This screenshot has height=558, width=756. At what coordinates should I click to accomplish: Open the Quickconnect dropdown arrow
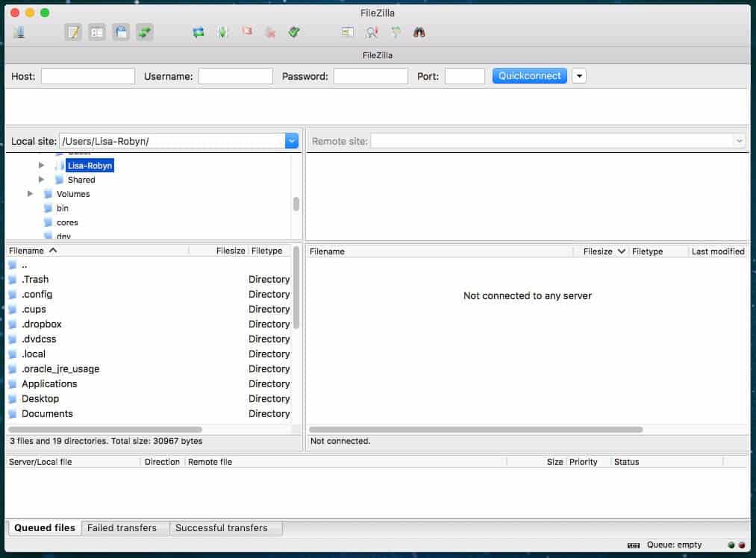click(x=579, y=75)
